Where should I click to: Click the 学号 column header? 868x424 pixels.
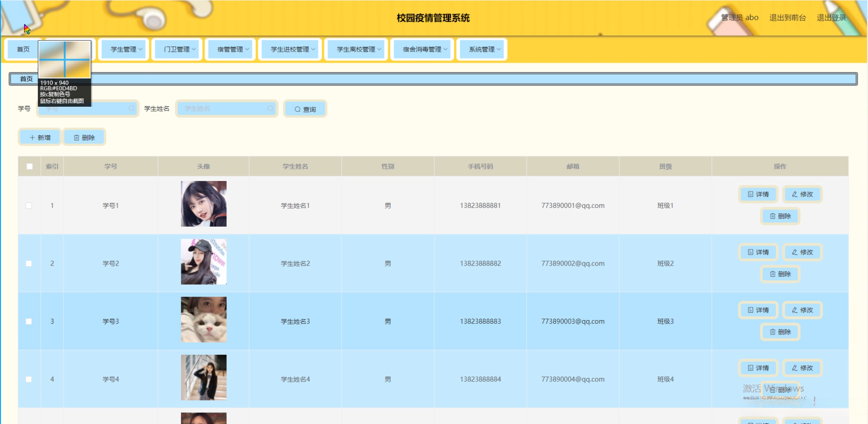coord(111,166)
